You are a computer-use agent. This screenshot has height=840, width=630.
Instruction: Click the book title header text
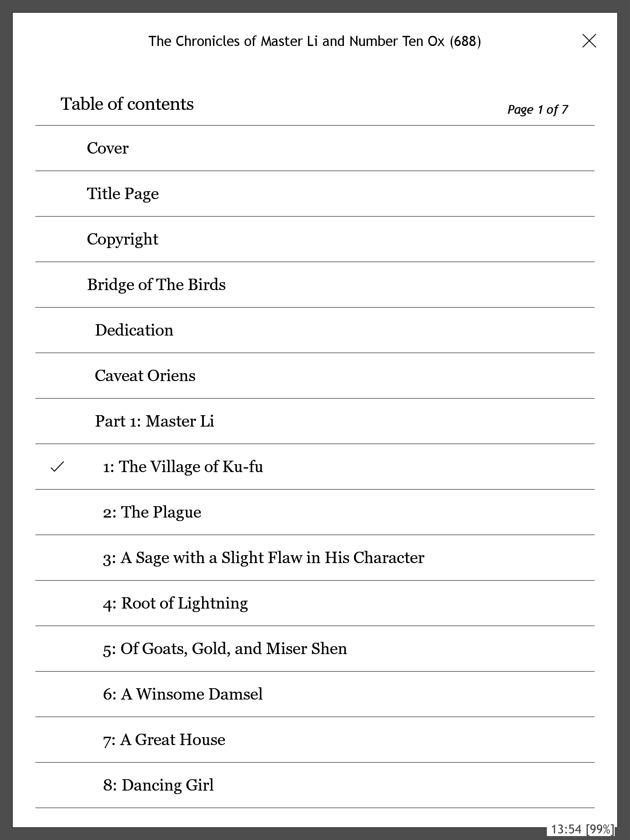point(315,41)
